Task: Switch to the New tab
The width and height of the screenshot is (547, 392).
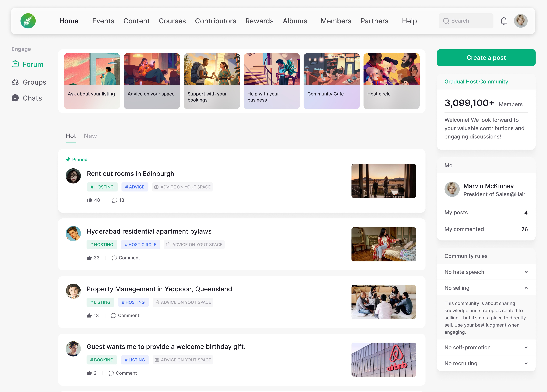Action: point(90,136)
